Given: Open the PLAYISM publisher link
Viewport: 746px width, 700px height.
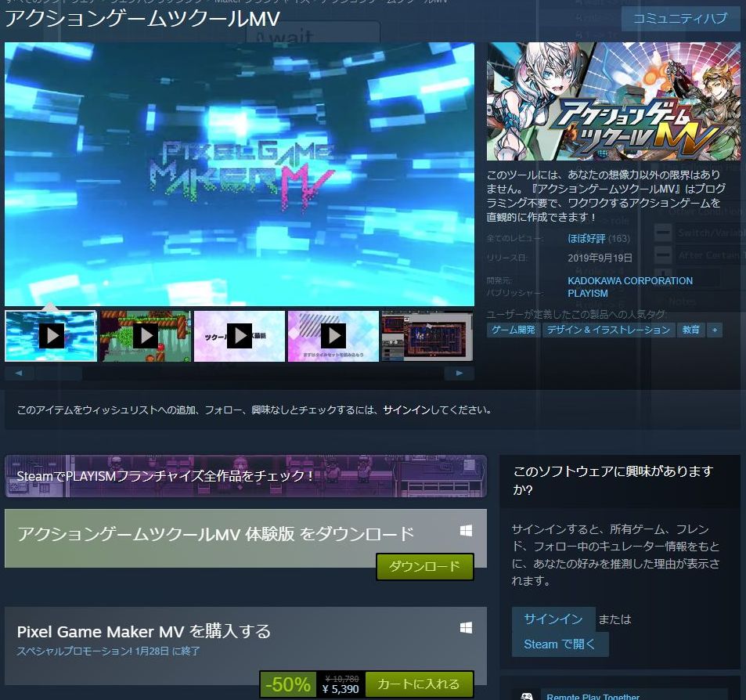Looking at the screenshot, I should tap(588, 293).
